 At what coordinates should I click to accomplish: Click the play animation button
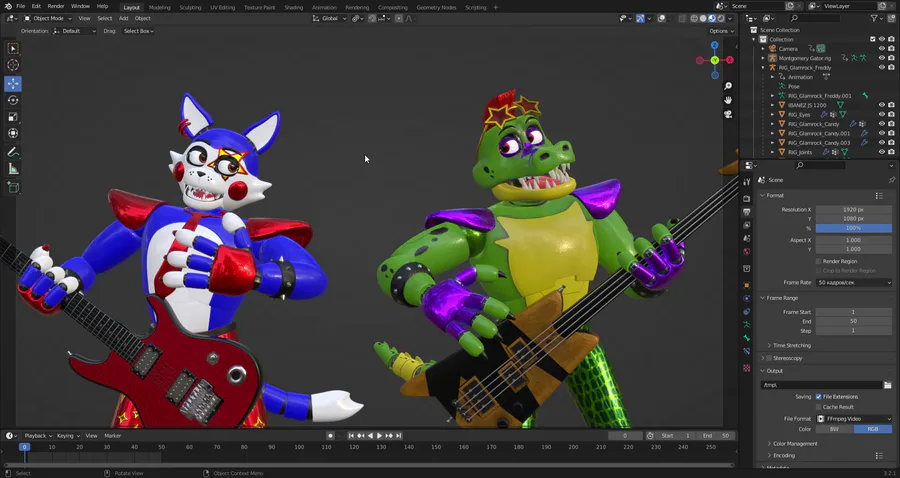[x=379, y=436]
